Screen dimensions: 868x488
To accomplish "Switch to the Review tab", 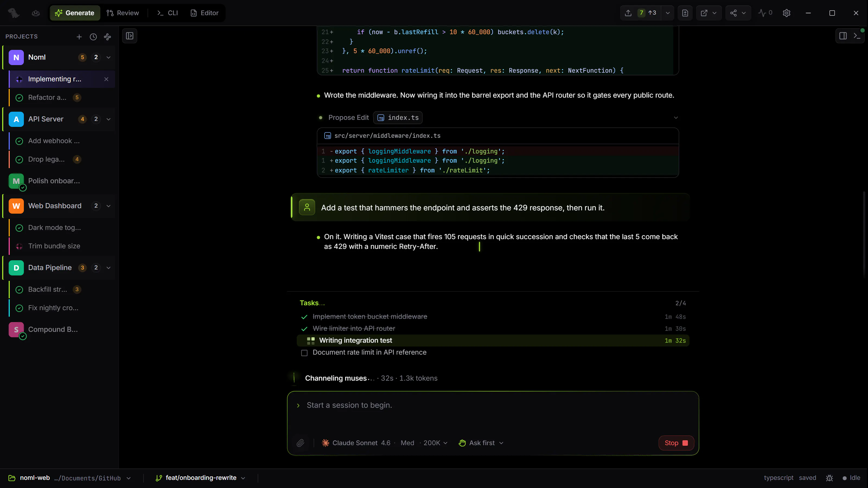I will [x=123, y=13].
